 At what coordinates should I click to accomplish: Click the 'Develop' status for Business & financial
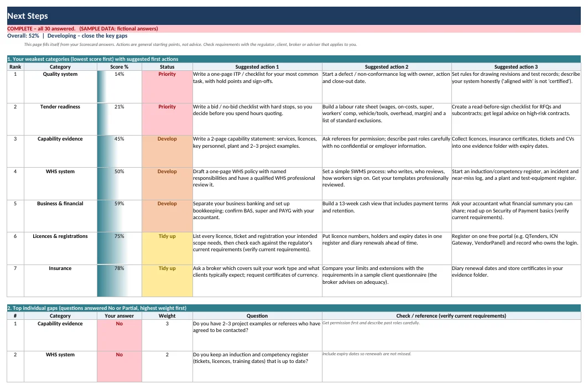[167, 216]
